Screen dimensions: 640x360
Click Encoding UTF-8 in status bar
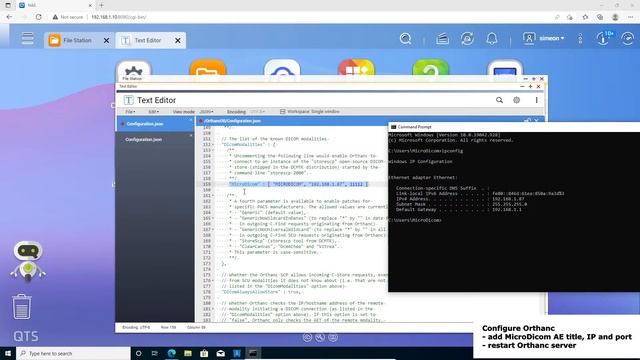(x=136, y=327)
